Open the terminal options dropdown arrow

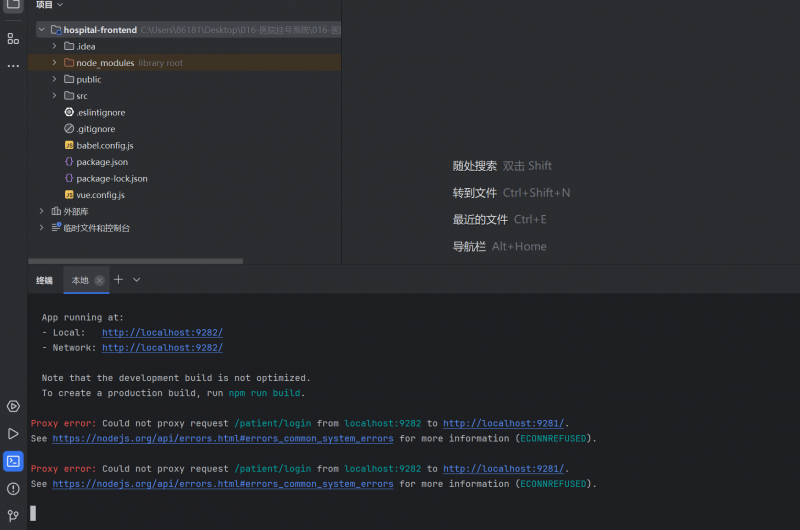(x=136, y=280)
